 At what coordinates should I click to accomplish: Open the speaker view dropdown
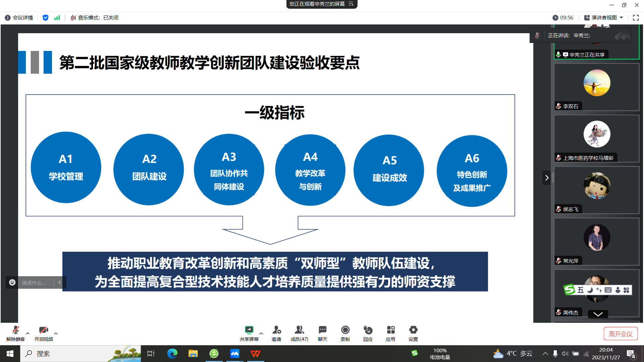coord(604,18)
